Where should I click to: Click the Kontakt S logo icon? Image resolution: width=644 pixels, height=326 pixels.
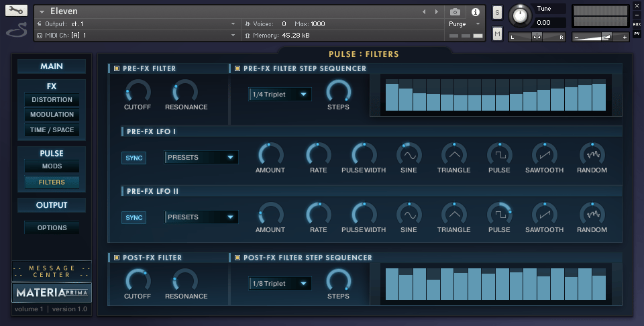pyautogui.click(x=16, y=30)
